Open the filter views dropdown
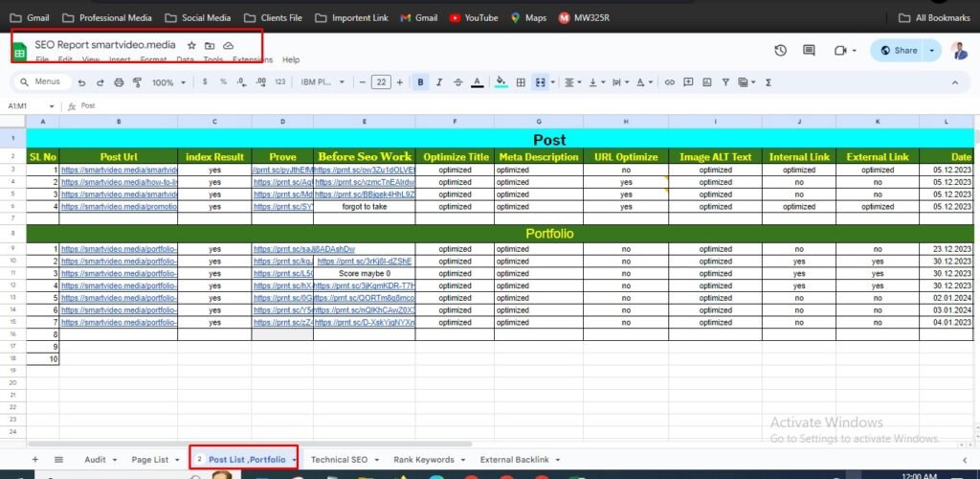The height and width of the screenshot is (479, 980). pyautogui.click(x=746, y=82)
